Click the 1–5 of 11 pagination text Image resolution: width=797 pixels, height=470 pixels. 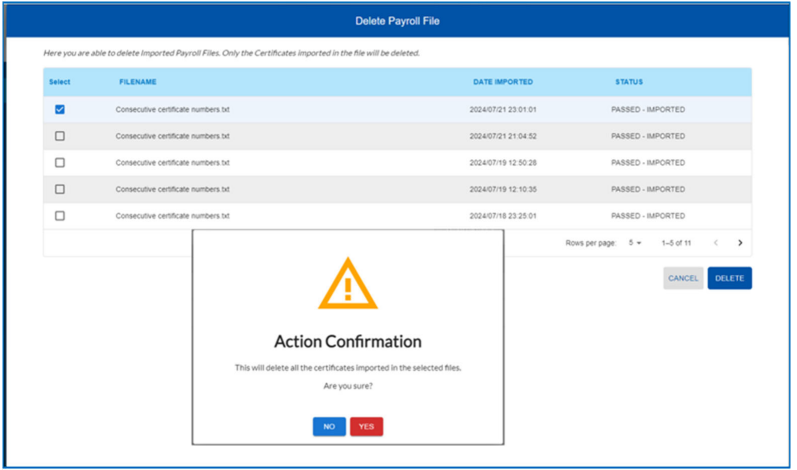(x=678, y=242)
